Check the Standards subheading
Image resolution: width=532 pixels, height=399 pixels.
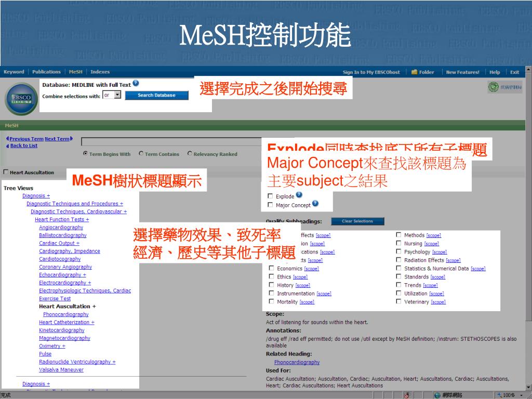(398, 276)
